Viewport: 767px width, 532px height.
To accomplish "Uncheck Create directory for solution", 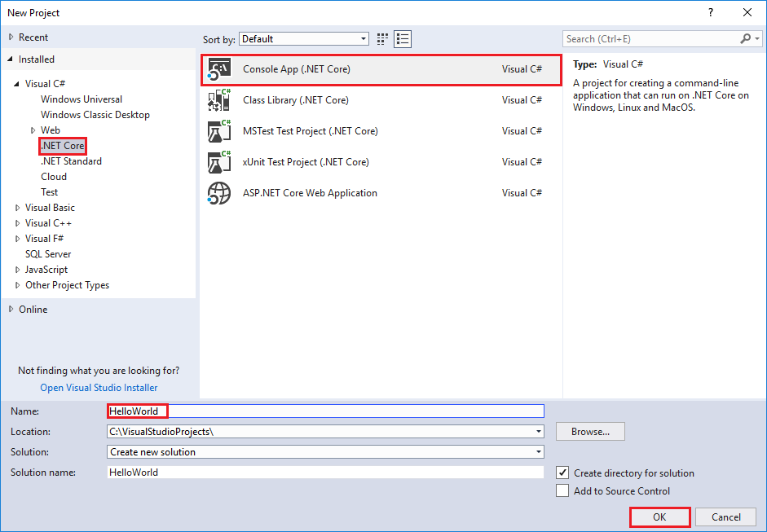I will tap(562, 473).
